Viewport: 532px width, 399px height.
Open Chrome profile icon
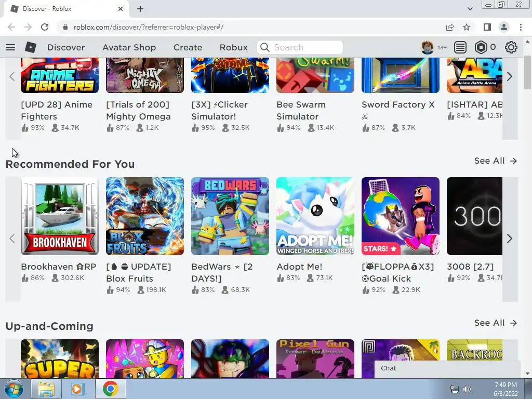(x=504, y=27)
